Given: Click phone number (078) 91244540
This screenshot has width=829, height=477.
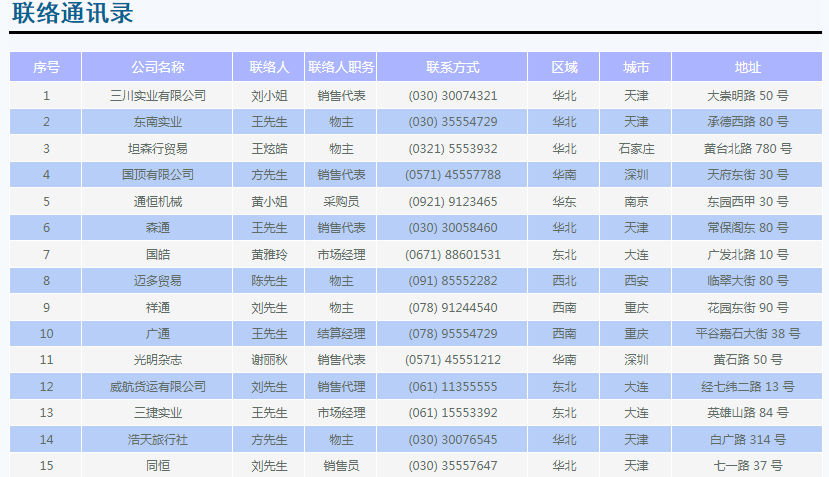Looking at the screenshot, I should coord(452,307).
